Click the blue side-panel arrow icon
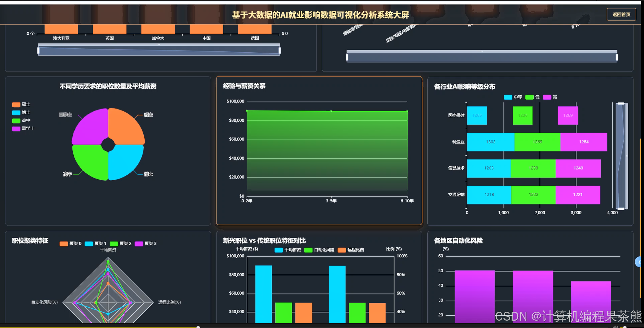 coord(639,262)
